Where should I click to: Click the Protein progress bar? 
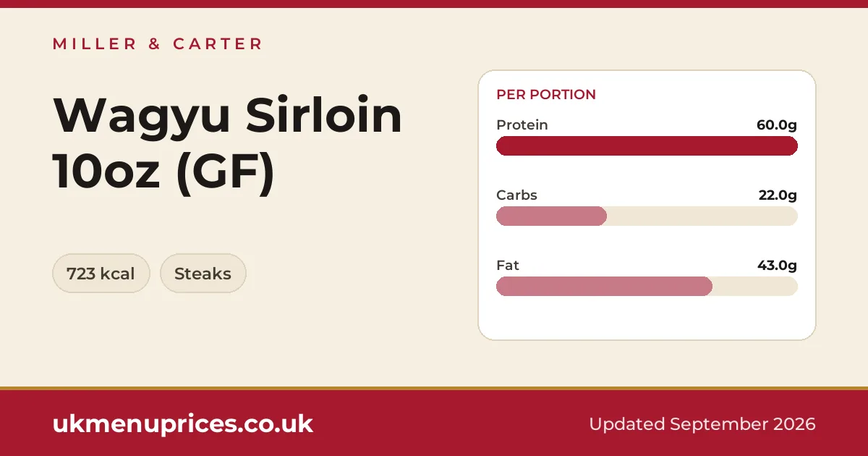click(647, 145)
